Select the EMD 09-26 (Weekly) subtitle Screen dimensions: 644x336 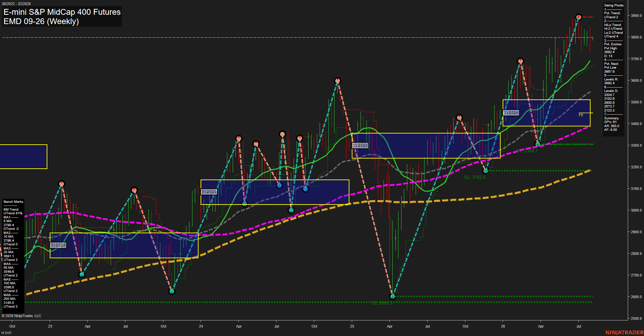(x=41, y=21)
